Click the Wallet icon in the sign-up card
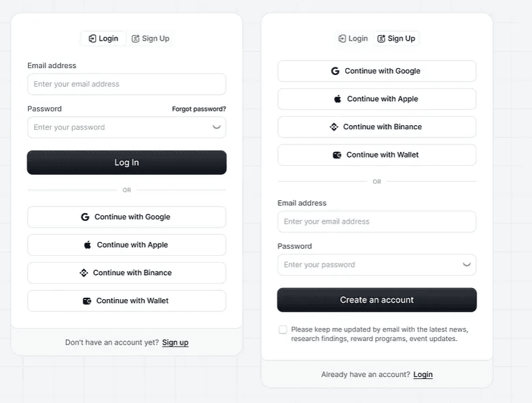Image resolution: width=532 pixels, height=403 pixels. click(337, 155)
